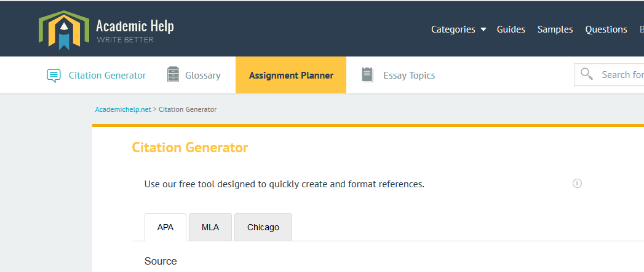644x272 pixels.
Task: Switch to the Chicago citation tab
Action: coord(263,227)
